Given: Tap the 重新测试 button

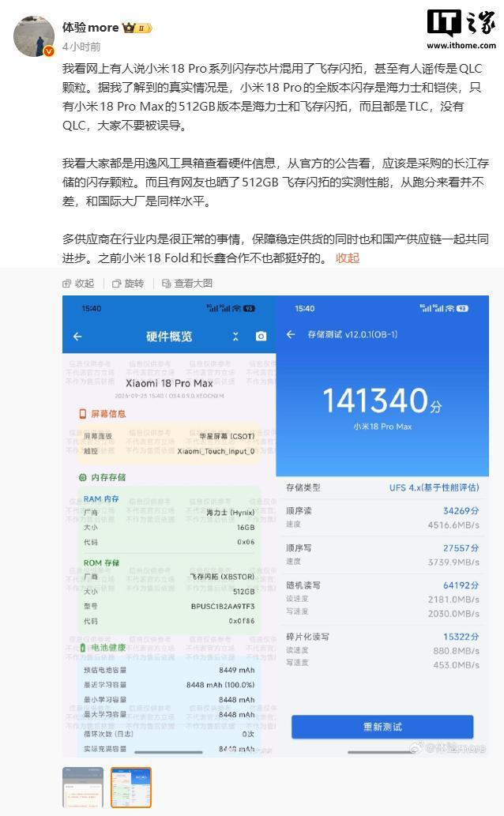Looking at the screenshot, I should (382, 727).
